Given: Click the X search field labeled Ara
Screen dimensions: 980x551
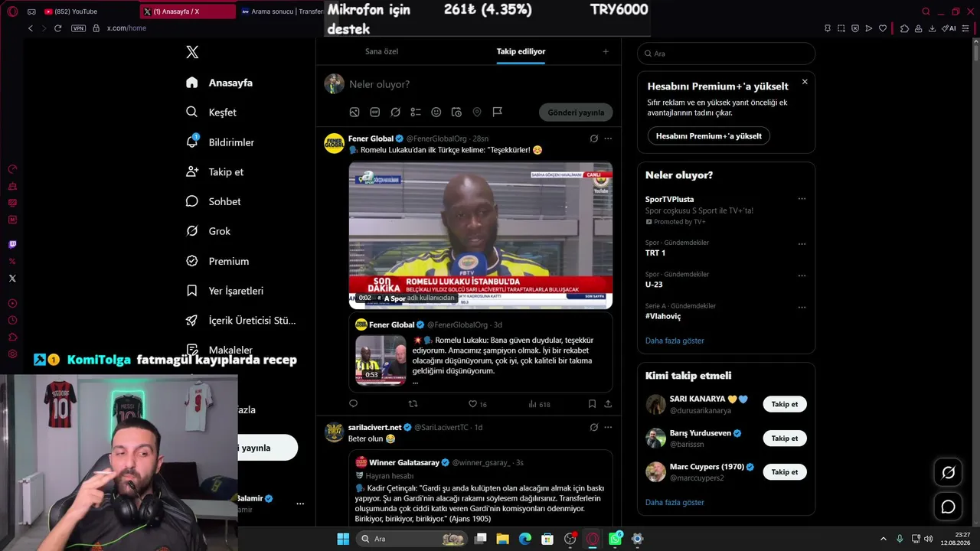Looking at the screenshot, I should click(x=726, y=54).
